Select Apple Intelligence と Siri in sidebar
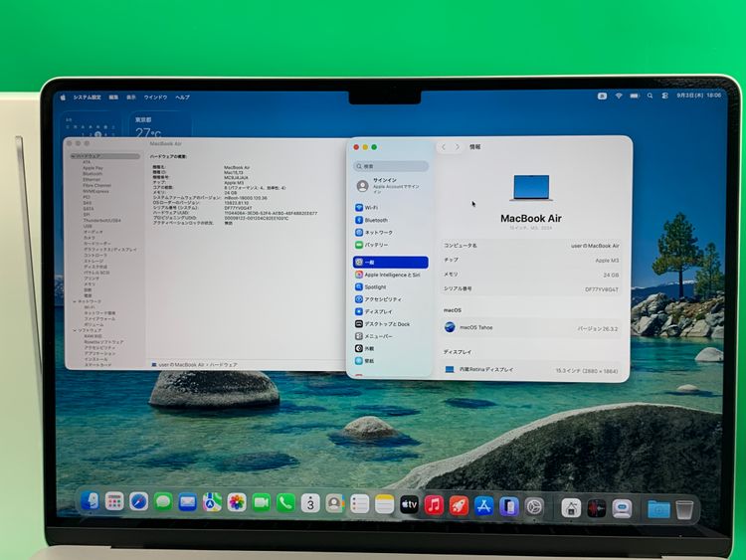Screen dimensions: 746x560 pos(390,275)
